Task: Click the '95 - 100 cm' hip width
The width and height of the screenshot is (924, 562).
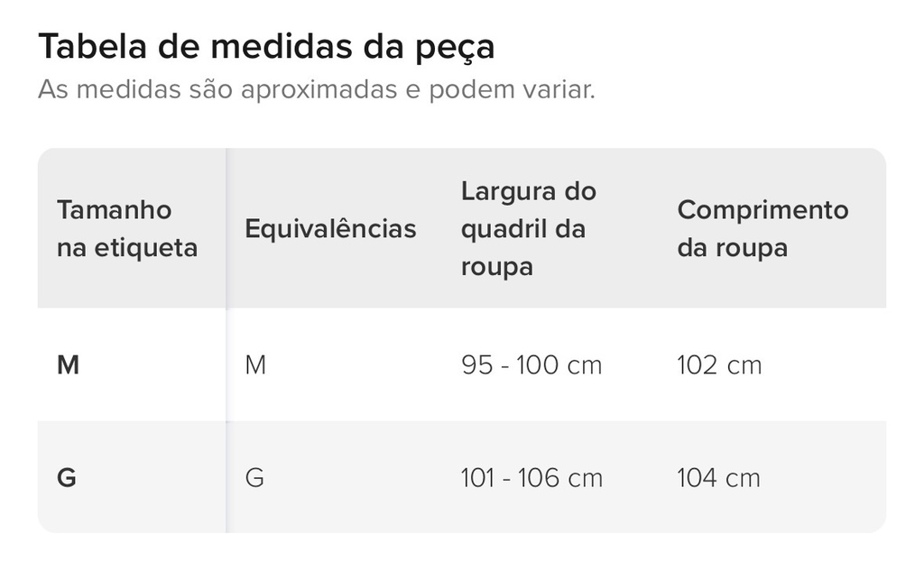Action: 531,365
